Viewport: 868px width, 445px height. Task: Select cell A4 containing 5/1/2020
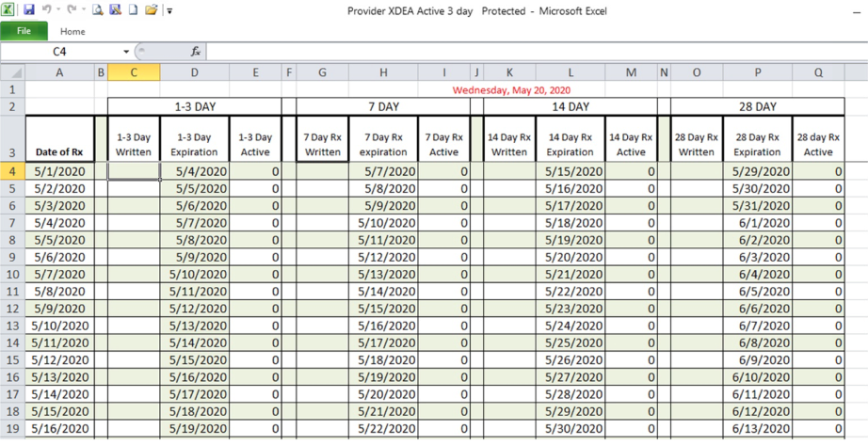pyautogui.click(x=60, y=172)
